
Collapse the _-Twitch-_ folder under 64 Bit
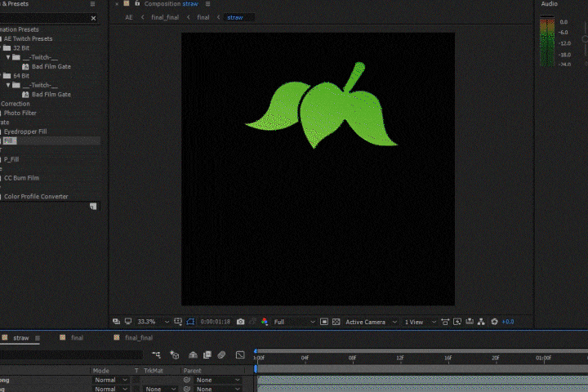(x=8, y=85)
